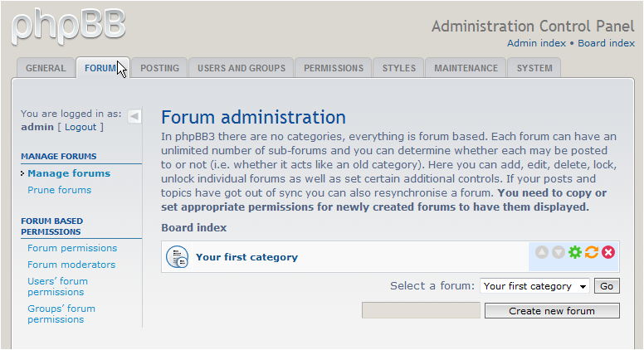
Task: Collapse the sidebar menu arrow
Action: point(134,117)
